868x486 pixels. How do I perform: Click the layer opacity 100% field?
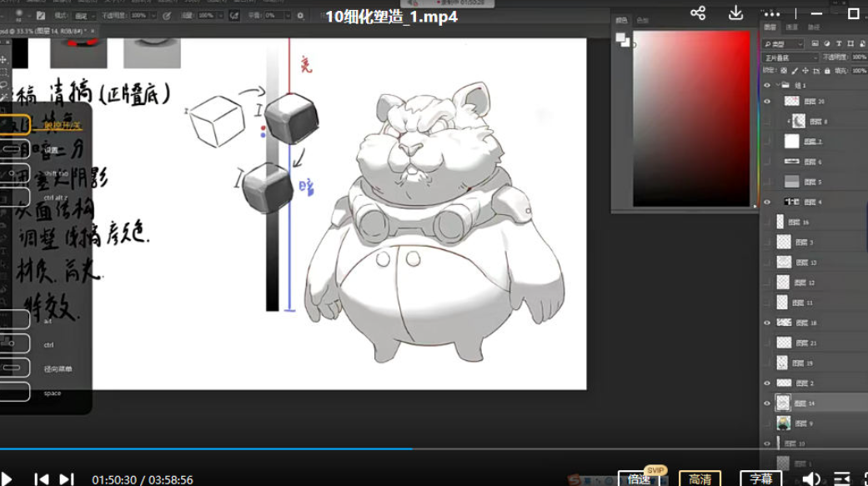859,57
